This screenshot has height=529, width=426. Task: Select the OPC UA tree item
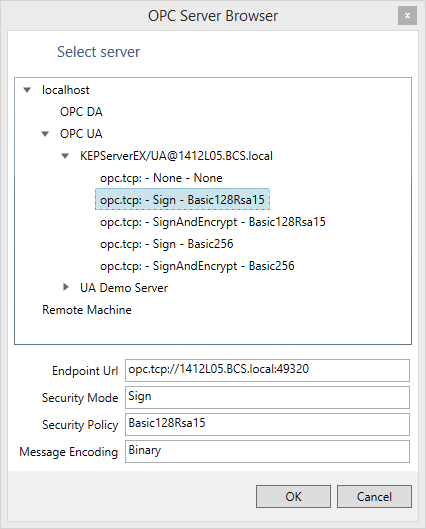click(81, 134)
